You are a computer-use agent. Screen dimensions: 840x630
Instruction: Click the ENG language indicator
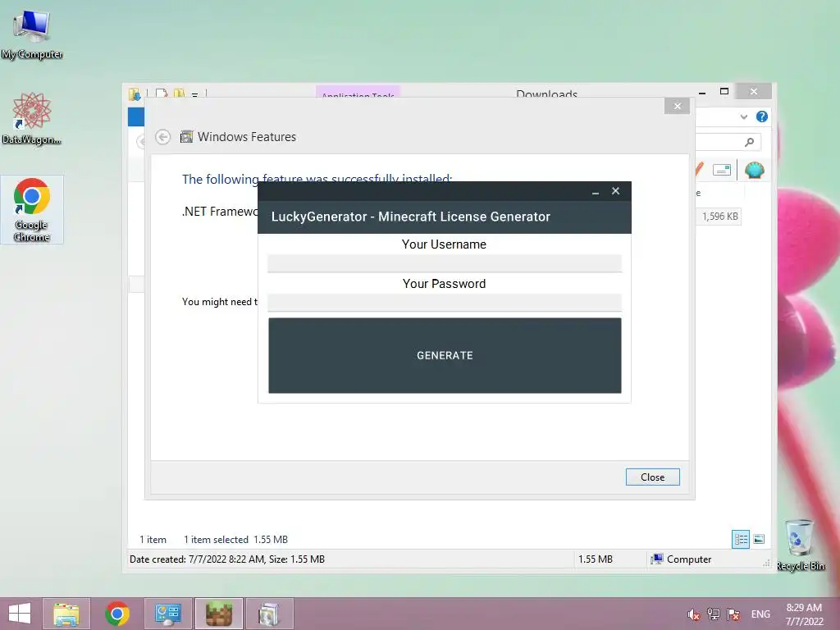pos(760,614)
